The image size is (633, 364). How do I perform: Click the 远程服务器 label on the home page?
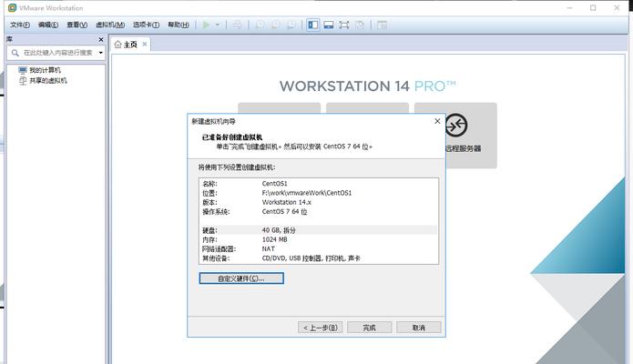(463, 148)
